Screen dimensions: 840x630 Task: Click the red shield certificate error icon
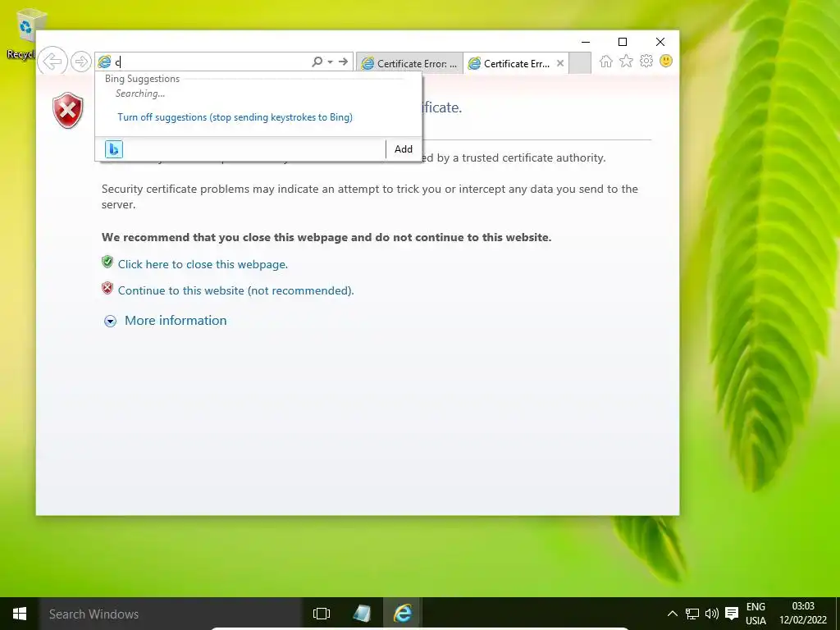68,111
